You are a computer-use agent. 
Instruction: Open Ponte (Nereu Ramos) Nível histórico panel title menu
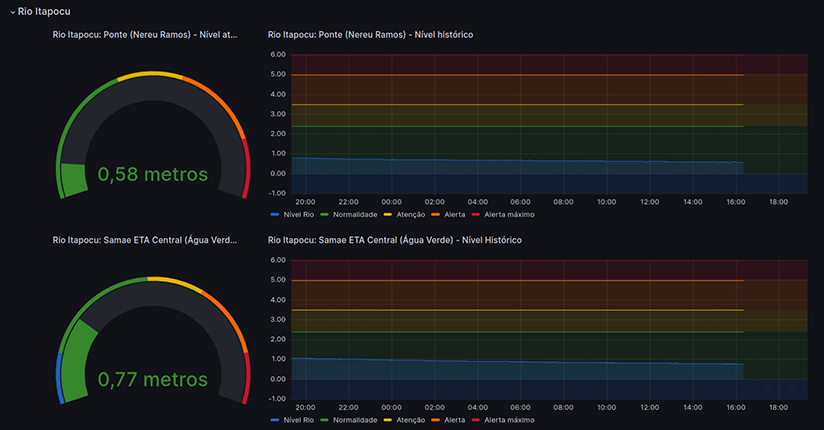pyautogui.click(x=371, y=35)
